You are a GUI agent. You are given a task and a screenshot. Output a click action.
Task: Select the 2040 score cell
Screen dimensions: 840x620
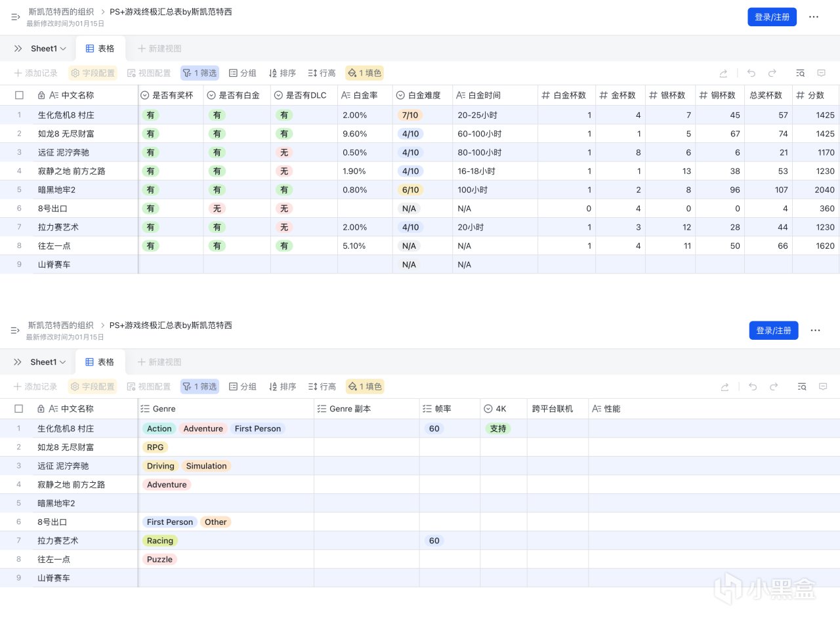816,190
